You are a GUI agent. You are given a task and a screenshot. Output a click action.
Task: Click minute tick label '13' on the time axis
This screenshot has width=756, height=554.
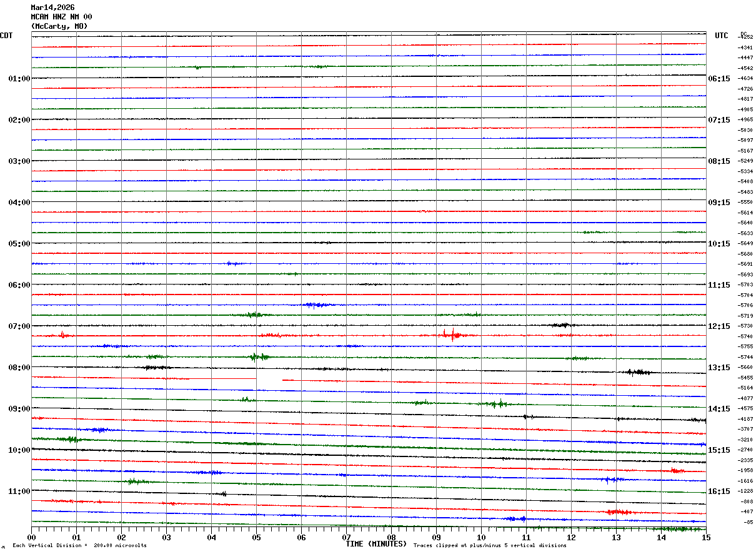pyautogui.click(x=616, y=537)
